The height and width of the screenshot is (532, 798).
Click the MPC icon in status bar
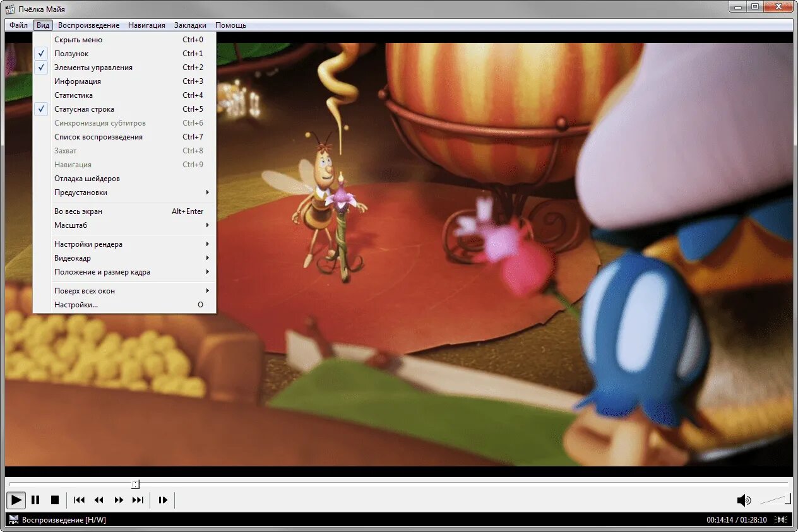click(x=13, y=519)
